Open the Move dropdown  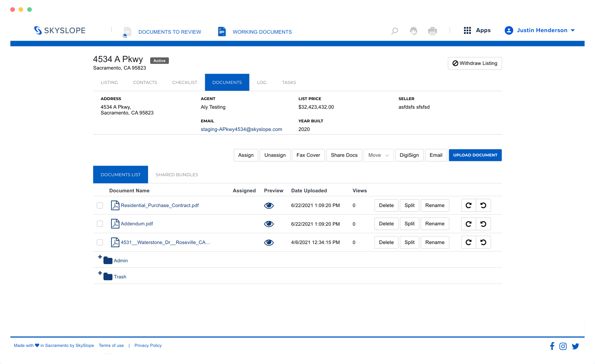point(378,155)
